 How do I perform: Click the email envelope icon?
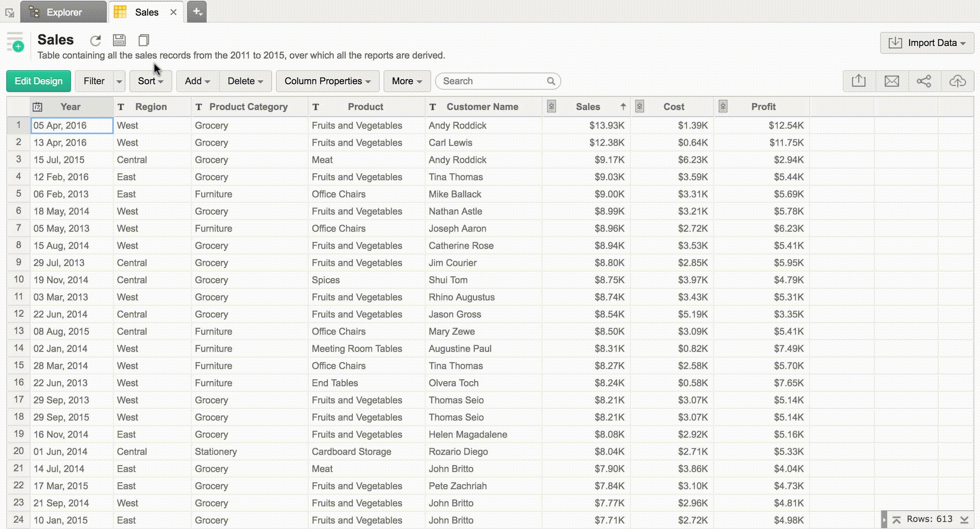click(x=892, y=81)
